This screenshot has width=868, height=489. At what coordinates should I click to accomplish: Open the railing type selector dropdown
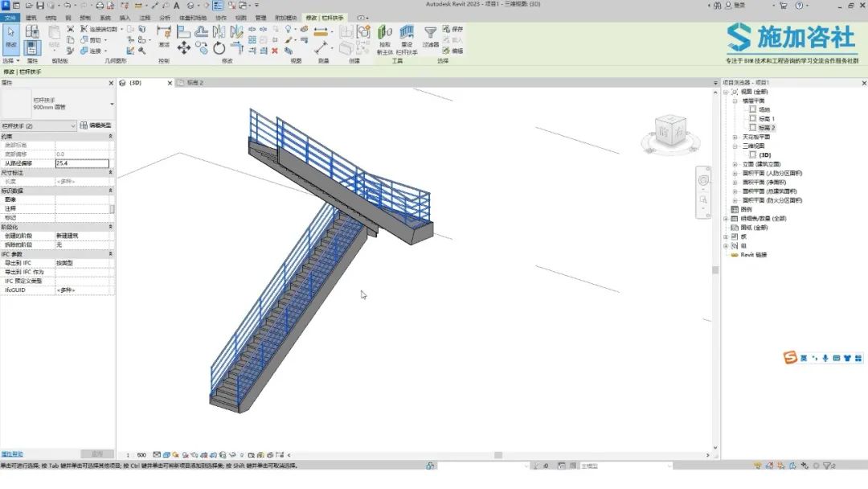[112, 104]
